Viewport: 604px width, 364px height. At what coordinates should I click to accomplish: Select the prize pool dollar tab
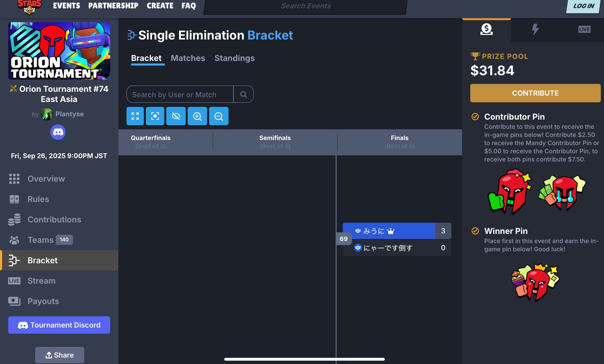pos(486,29)
